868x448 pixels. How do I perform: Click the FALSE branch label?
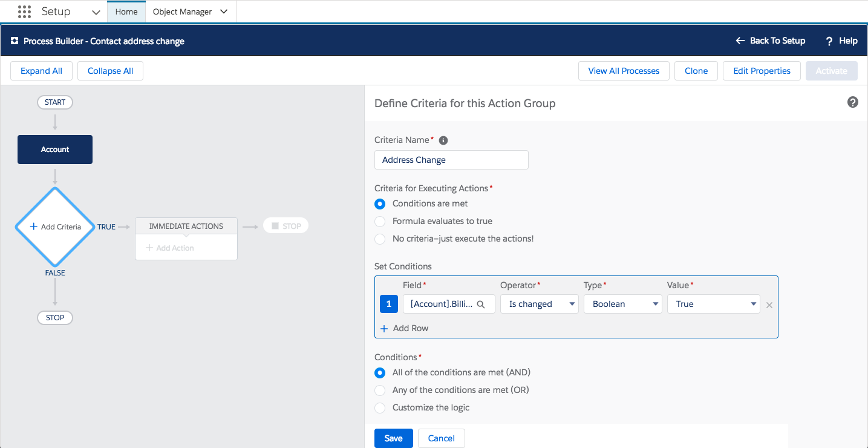(x=55, y=273)
